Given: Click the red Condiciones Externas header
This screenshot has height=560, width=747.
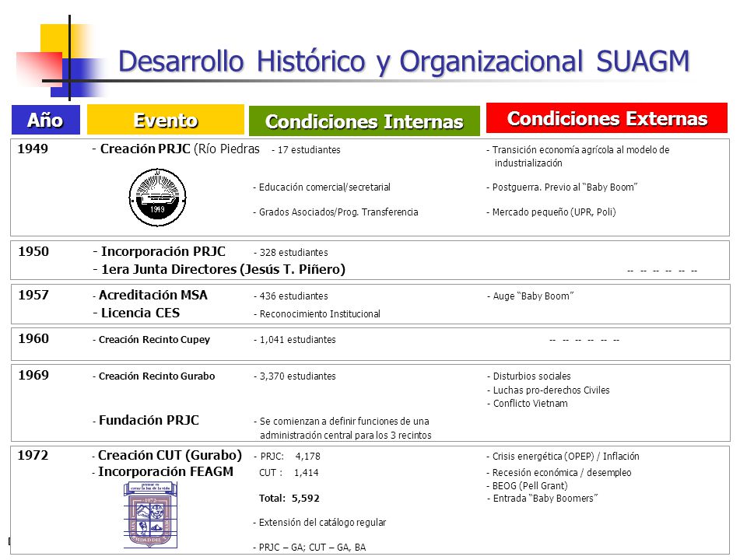Looking at the screenshot, I should point(606,117).
